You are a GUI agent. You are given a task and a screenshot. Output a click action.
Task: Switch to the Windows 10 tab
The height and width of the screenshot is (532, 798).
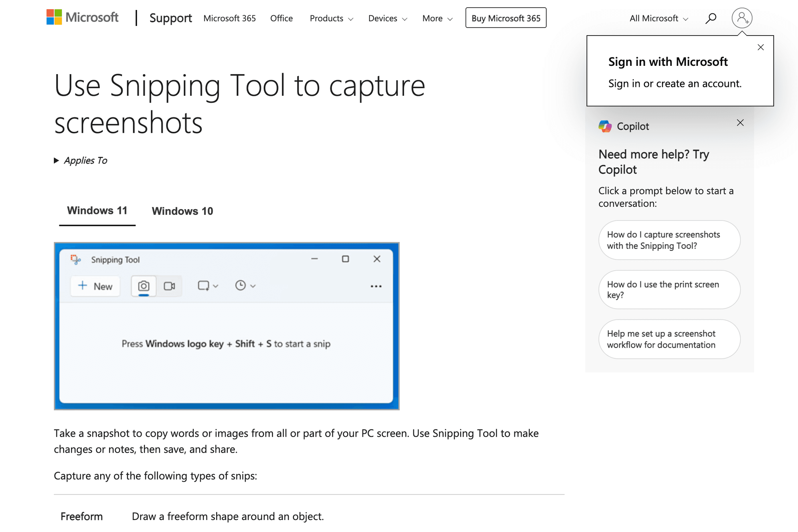[182, 211]
